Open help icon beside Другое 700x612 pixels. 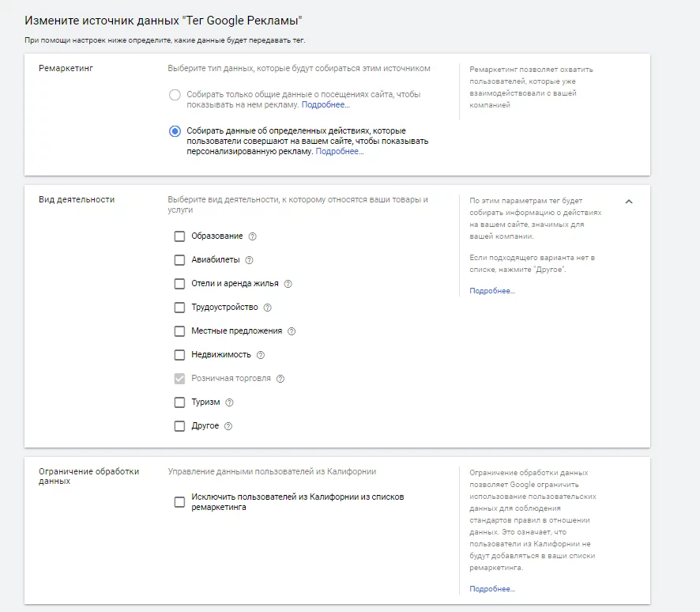[228, 426]
